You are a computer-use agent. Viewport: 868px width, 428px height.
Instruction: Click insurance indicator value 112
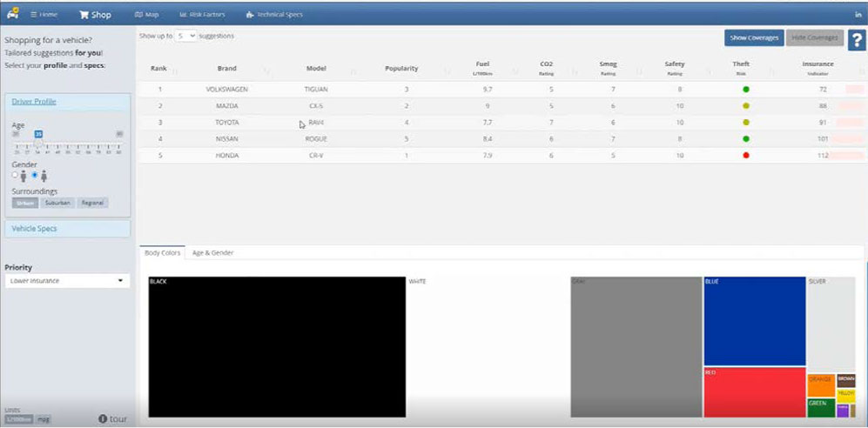[823, 156]
